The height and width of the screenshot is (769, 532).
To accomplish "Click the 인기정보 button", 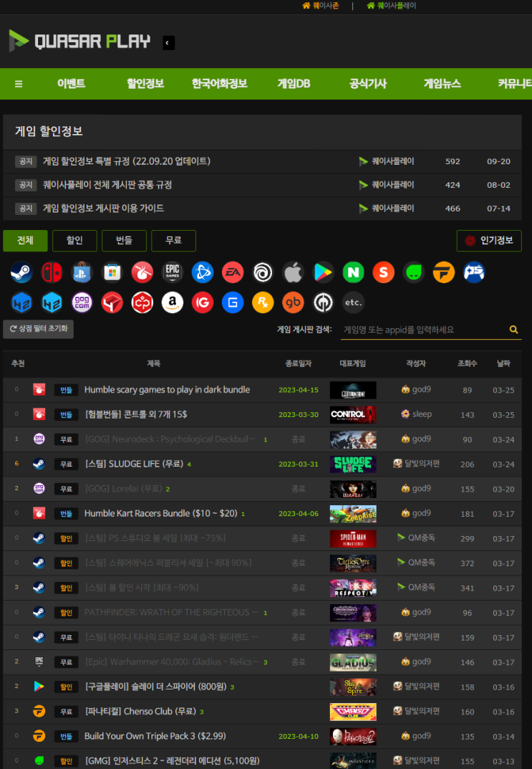I will pyautogui.click(x=489, y=240).
